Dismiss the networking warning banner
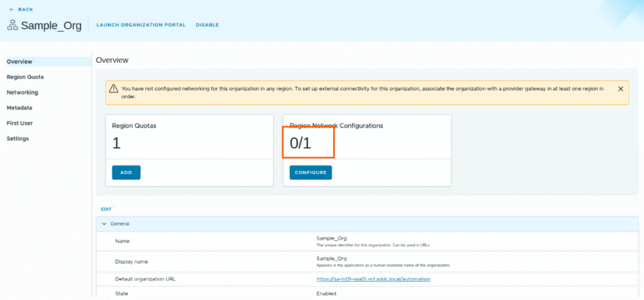The image size is (644, 300). (x=620, y=89)
